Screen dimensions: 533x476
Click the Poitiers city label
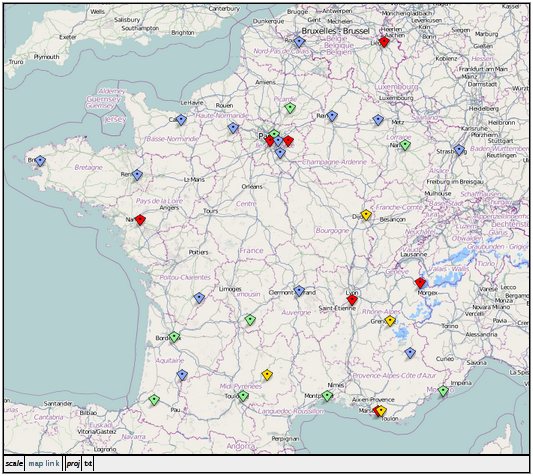click(199, 252)
